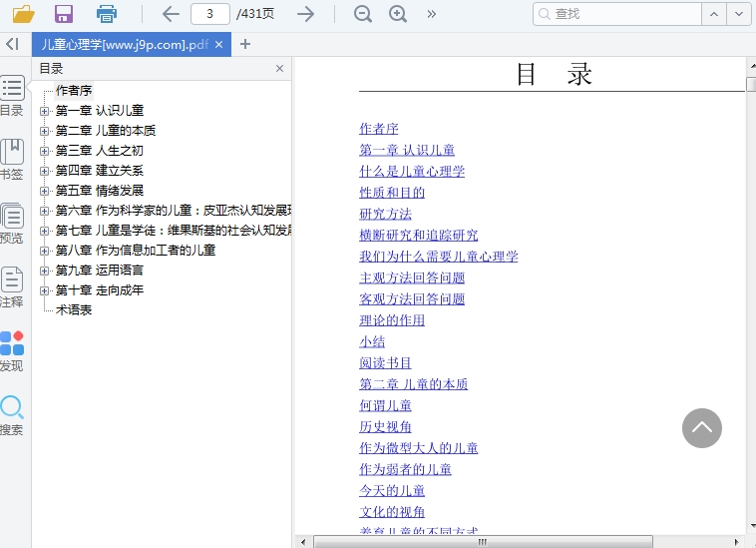Expand 第六章 作为科学家的儿童 tree node
756x548 pixels.
44,211
